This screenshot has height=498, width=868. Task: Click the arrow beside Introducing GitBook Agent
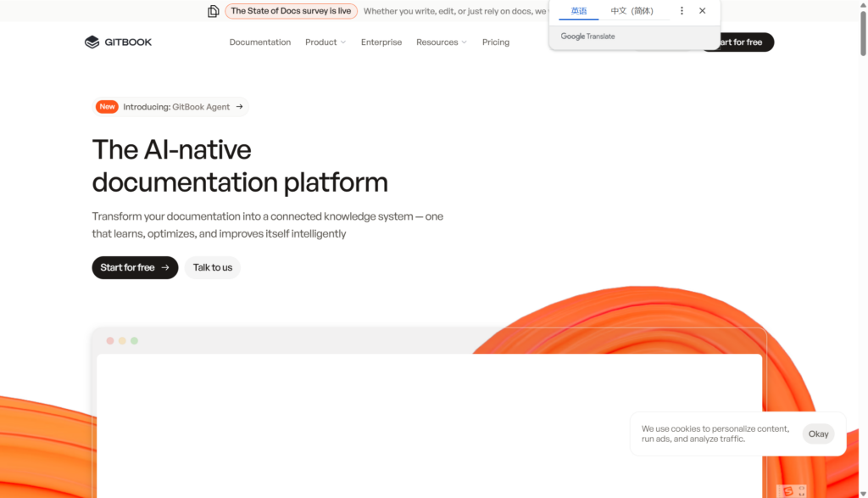coord(240,107)
